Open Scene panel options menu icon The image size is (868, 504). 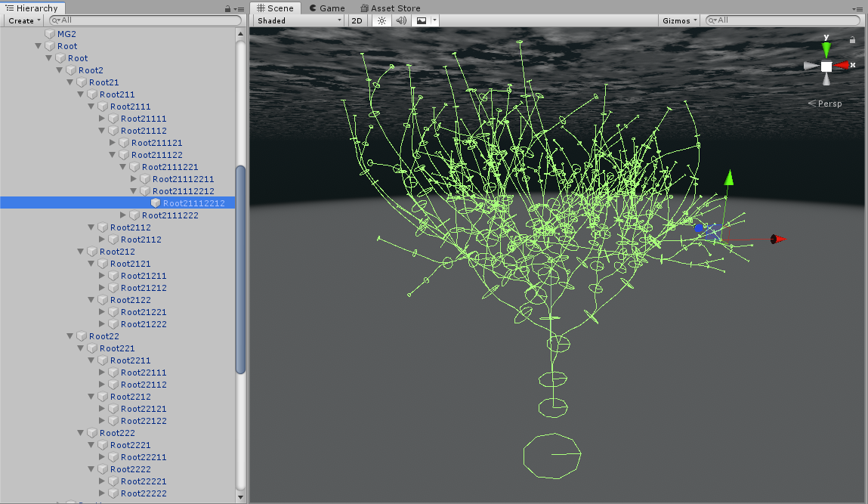tap(858, 9)
